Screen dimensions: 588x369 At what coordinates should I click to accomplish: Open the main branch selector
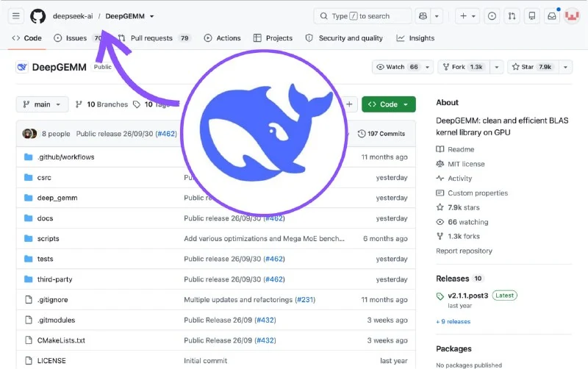pyautogui.click(x=42, y=104)
